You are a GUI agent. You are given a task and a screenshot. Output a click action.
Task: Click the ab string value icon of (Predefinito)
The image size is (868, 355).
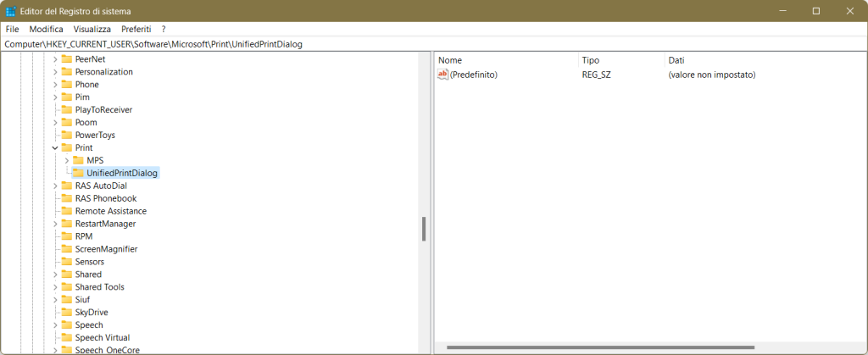pos(442,74)
